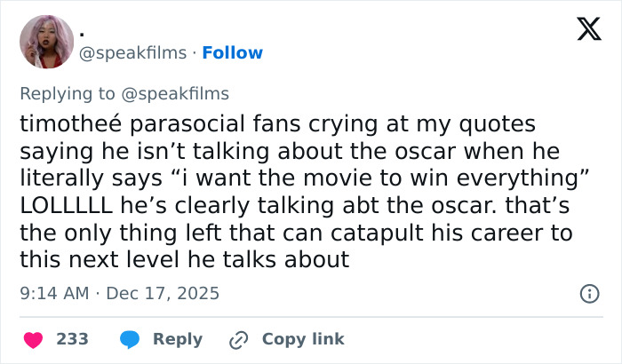Follow the @speakfilms account
The image size is (622, 364).
point(232,52)
